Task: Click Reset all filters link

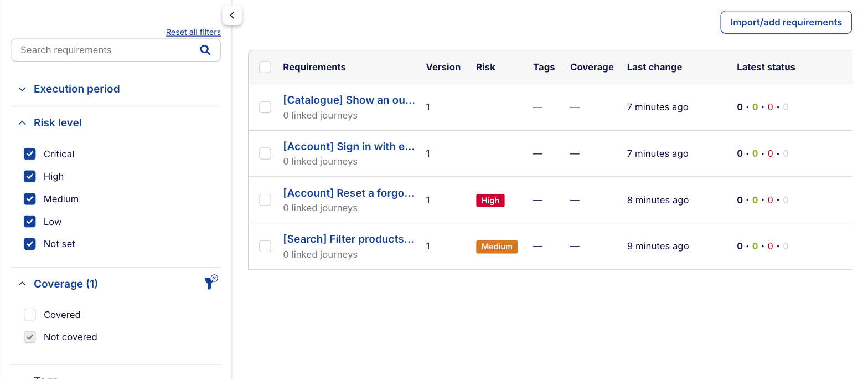Action: coord(193,32)
